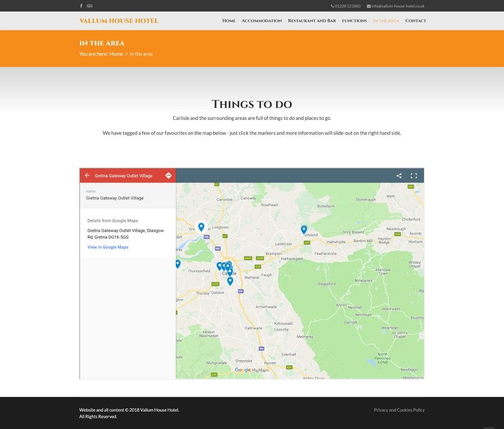504x429 pixels.
Task: Open the Privacy and Cookies Policy
Action: click(x=399, y=410)
